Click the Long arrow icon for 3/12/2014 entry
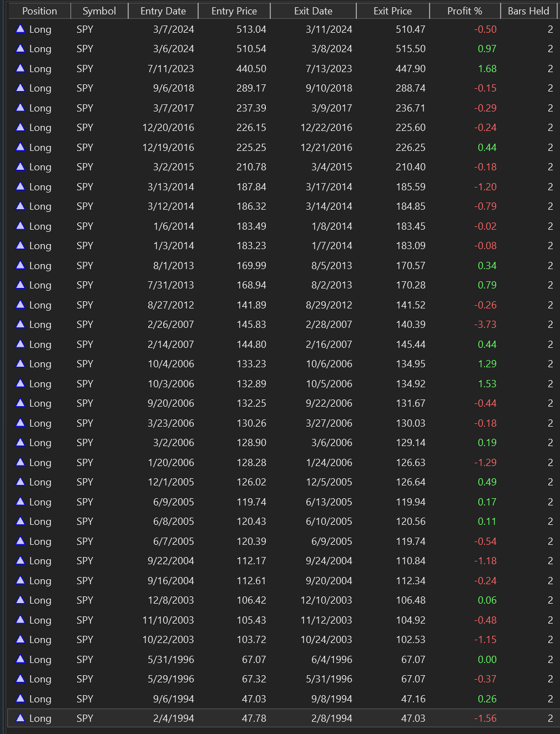560x734 pixels. point(21,206)
